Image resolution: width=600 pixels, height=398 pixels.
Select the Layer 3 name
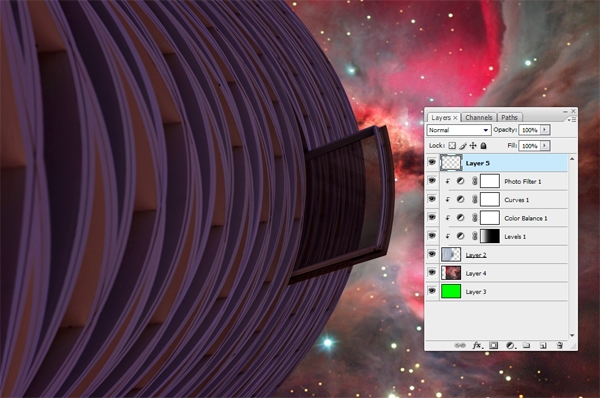tap(476, 292)
